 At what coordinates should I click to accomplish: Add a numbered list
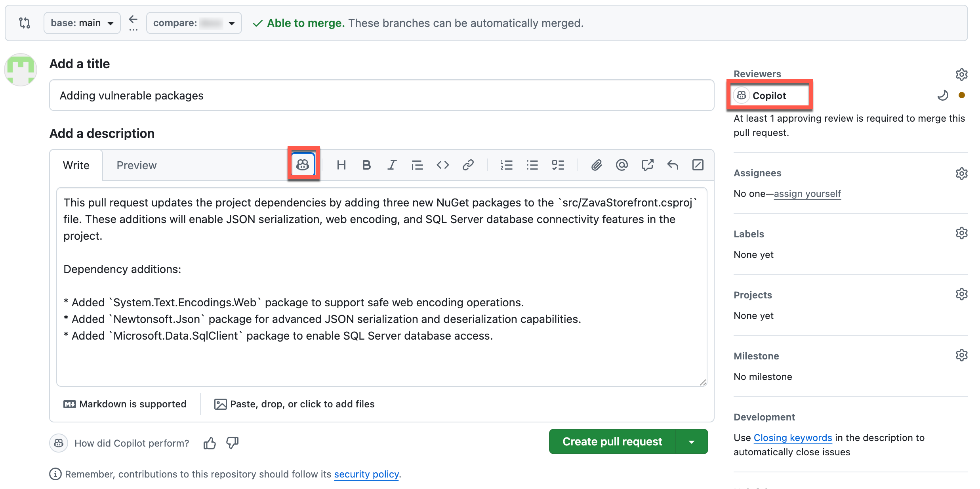[507, 165]
